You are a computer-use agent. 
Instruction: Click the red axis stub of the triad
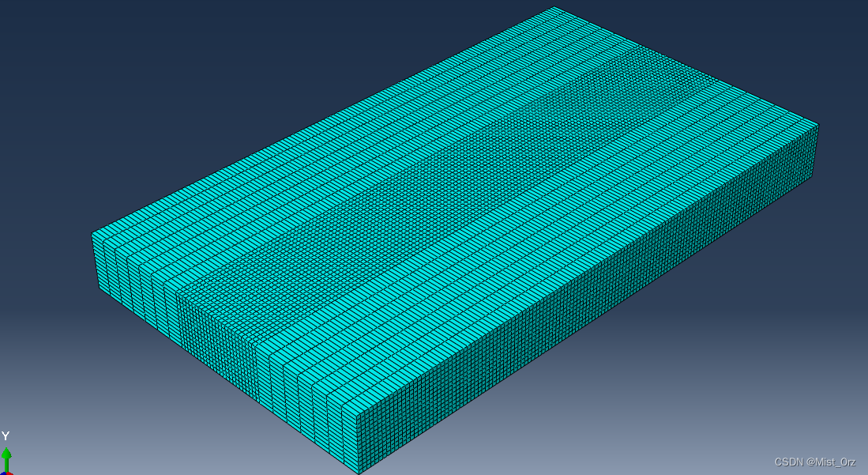[x=11, y=473]
